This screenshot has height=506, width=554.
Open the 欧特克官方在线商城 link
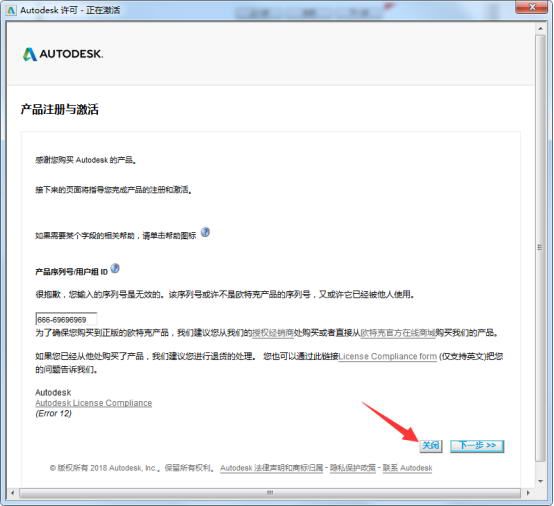[x=397, y=333]
